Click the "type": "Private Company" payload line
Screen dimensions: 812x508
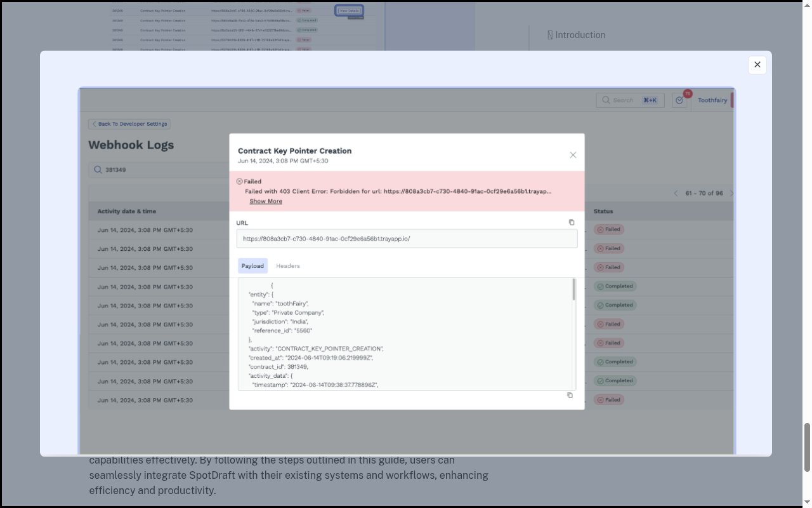[x=289, y=312]
